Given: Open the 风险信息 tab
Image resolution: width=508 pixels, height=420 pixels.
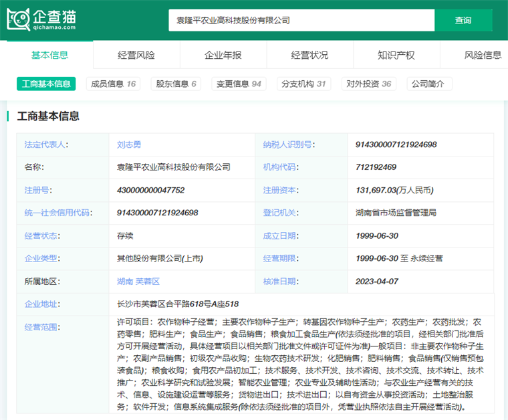Looking at the screenshot, I should pyautogui.click(x=483, y=55).
